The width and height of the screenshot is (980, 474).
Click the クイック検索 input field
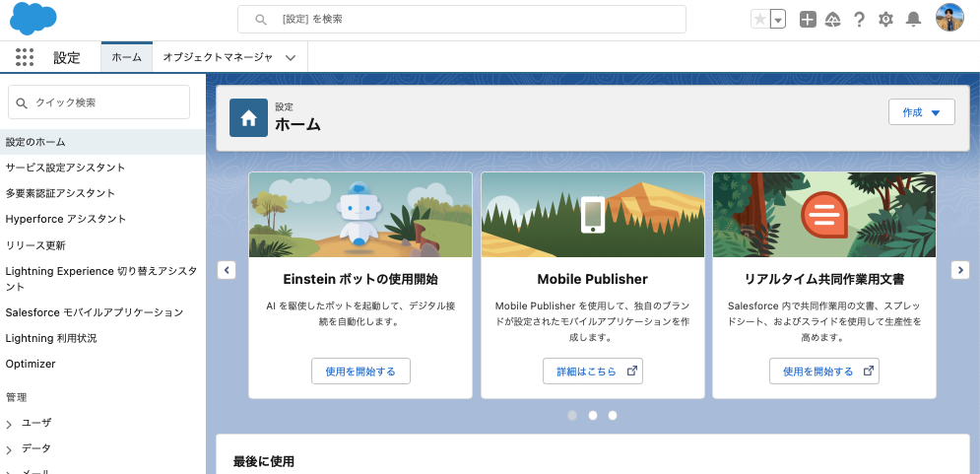[x=98, y=102]
